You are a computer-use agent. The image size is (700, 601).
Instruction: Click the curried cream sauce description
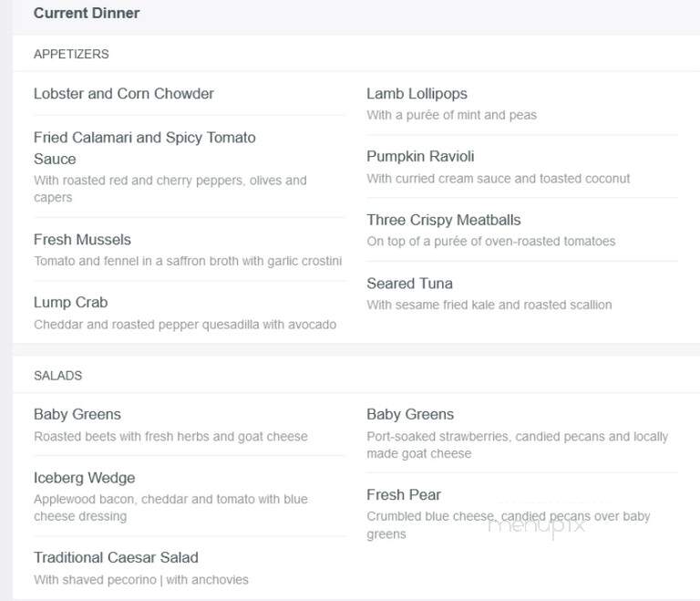pos(499,179)
